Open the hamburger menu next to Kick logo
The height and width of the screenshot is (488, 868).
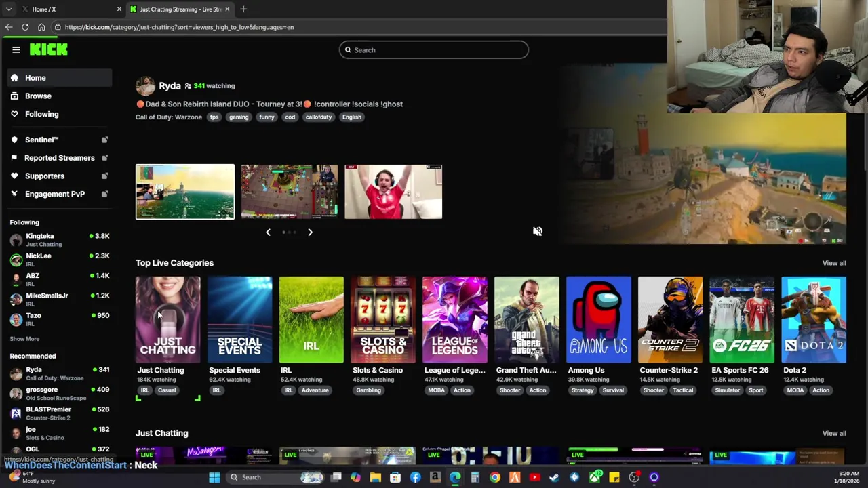[16, 49]
